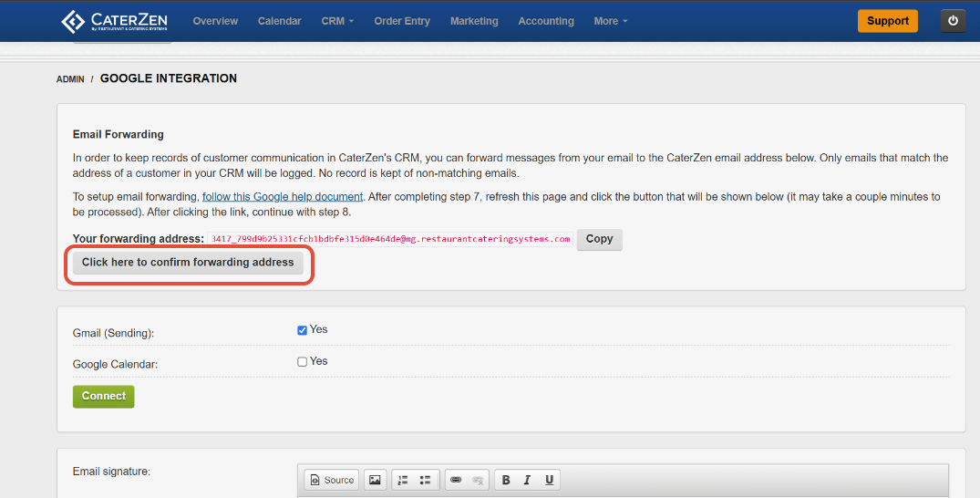This screenshot has width=980, height=498.
Task: Click the Gmail (Sending) label
Action: (x=113, y=334)
